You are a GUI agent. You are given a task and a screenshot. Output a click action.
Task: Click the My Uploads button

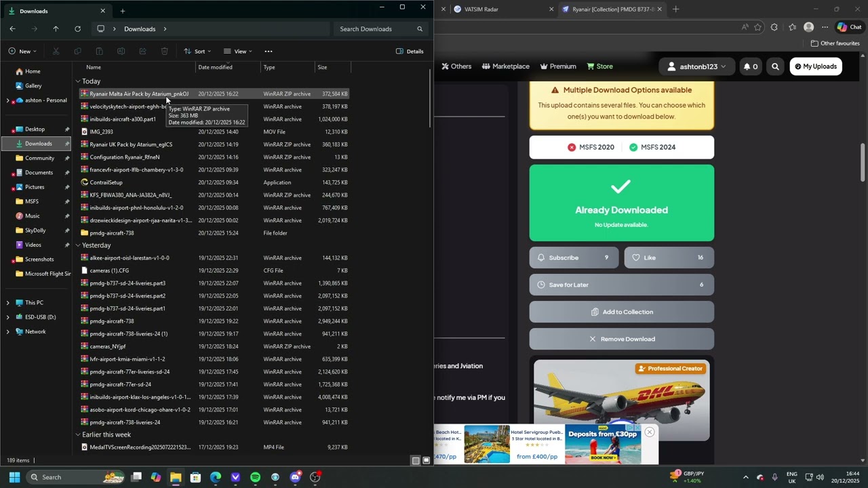tap(816, 66)
